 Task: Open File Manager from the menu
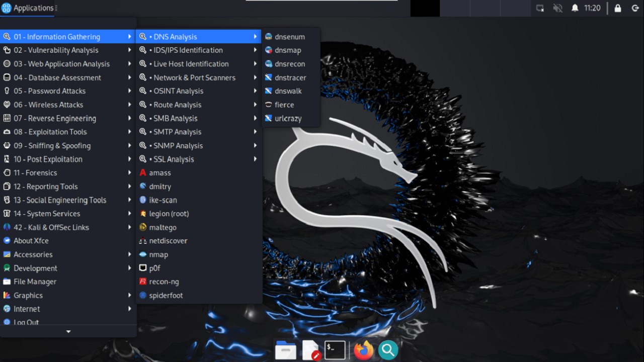(68, 282)
